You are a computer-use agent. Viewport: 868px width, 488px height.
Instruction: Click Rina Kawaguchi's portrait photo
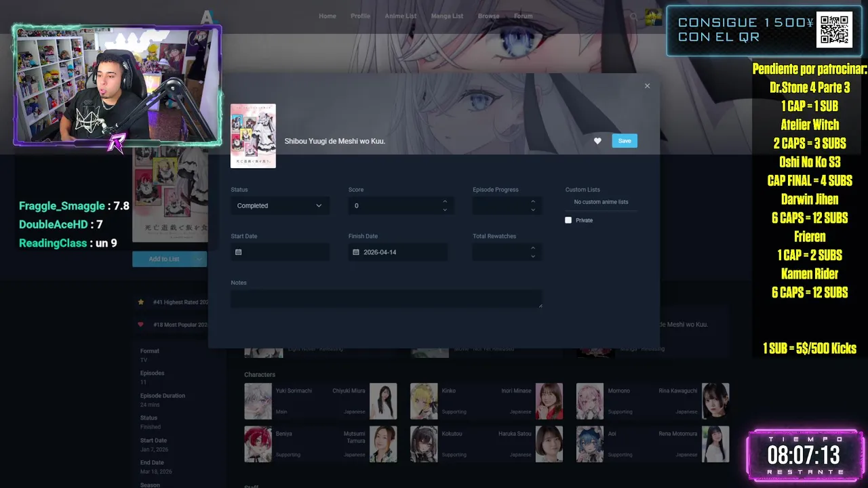tap(715, 401)
